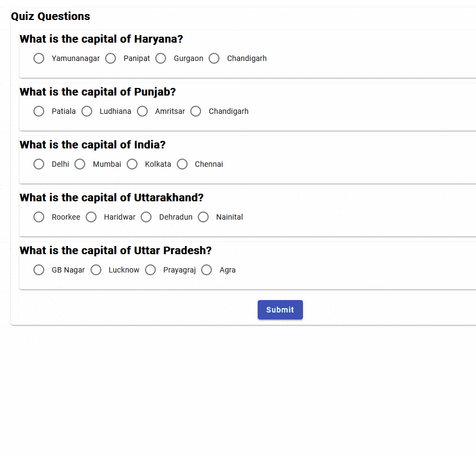Pick Chandigarh for the Punjab question
This screenshot has width=476, height=456.
196,111
